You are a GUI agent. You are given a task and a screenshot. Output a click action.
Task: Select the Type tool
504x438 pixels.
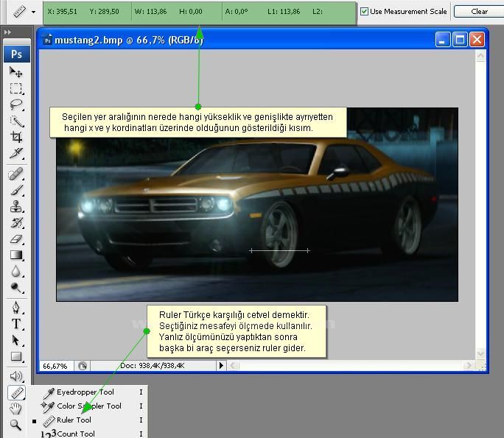(16, 324)
